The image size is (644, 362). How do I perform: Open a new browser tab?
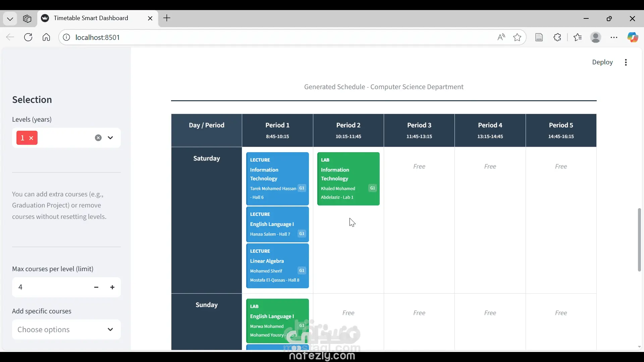(167, 18)
